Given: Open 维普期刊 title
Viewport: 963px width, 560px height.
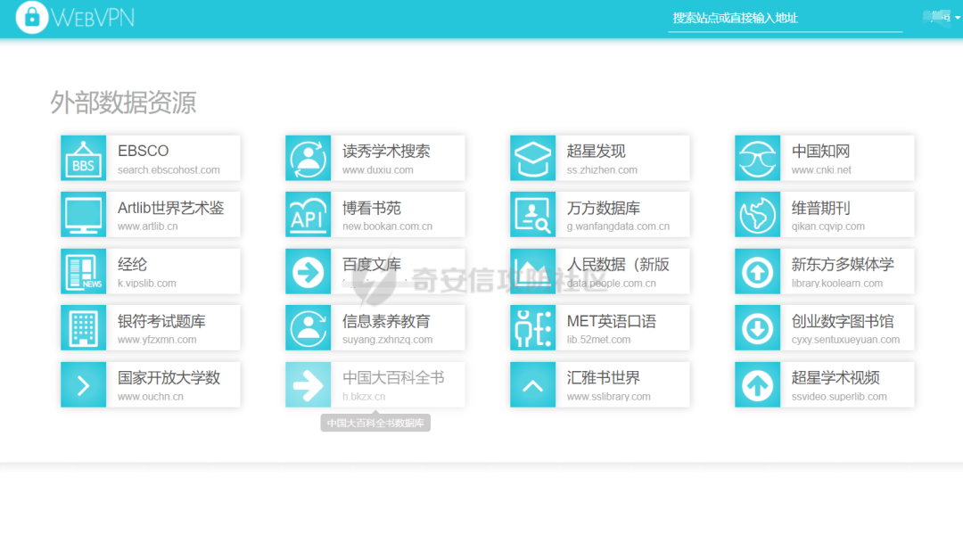Looking at the screenshot, I should point(820,208).
